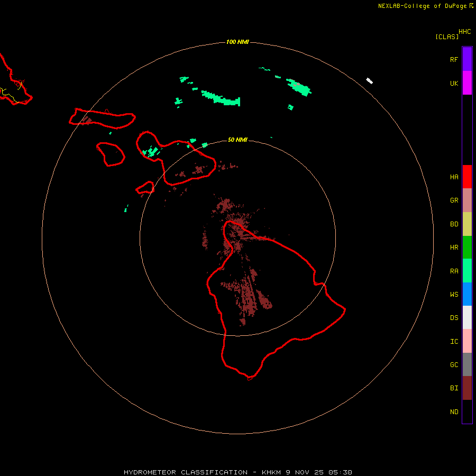Select the GR legend color block
Viewport: 476px width, 476px height.
[467, 200]
